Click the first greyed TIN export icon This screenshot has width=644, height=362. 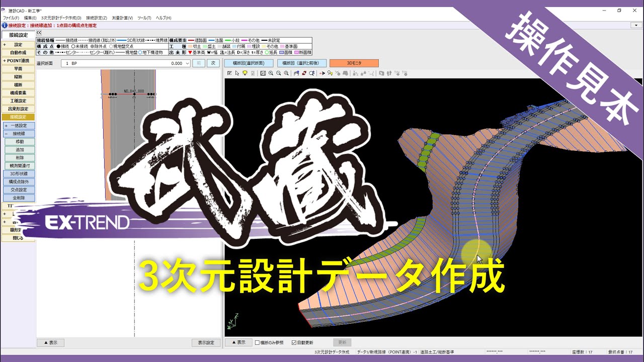coord(397,73)
